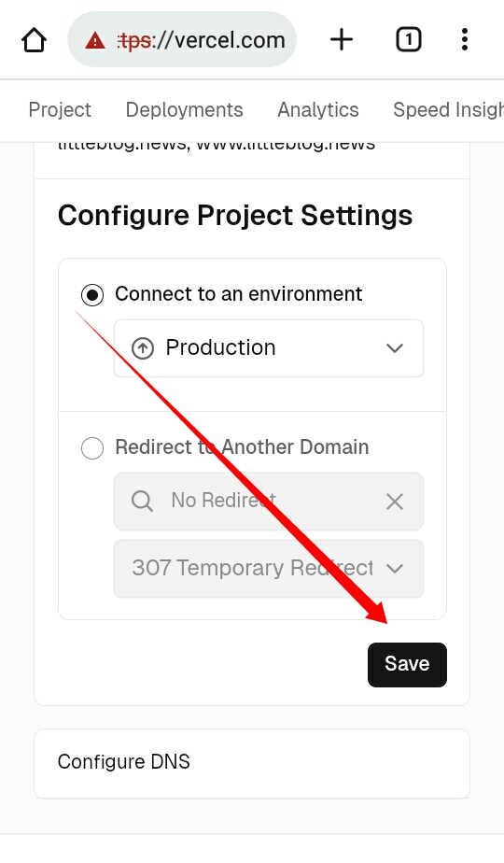Screen dimensions: 504x863
Task: Go to the Project tab
Action: point(60,110)
